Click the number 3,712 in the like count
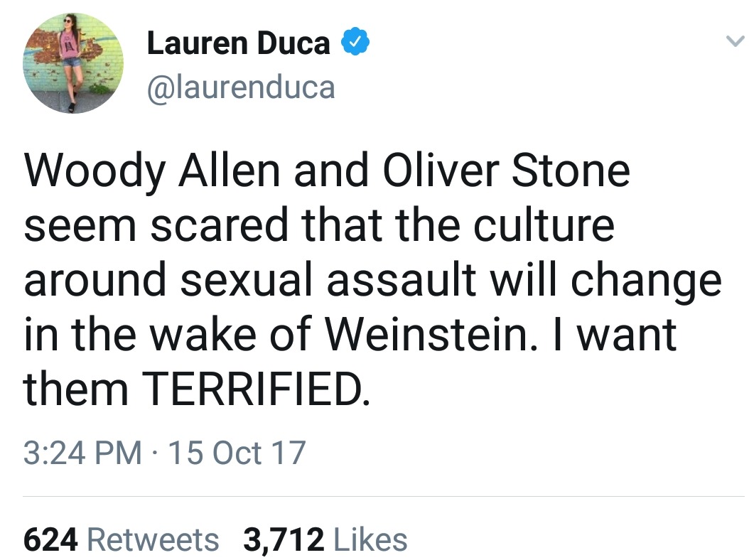 click(x=284, y=539)
